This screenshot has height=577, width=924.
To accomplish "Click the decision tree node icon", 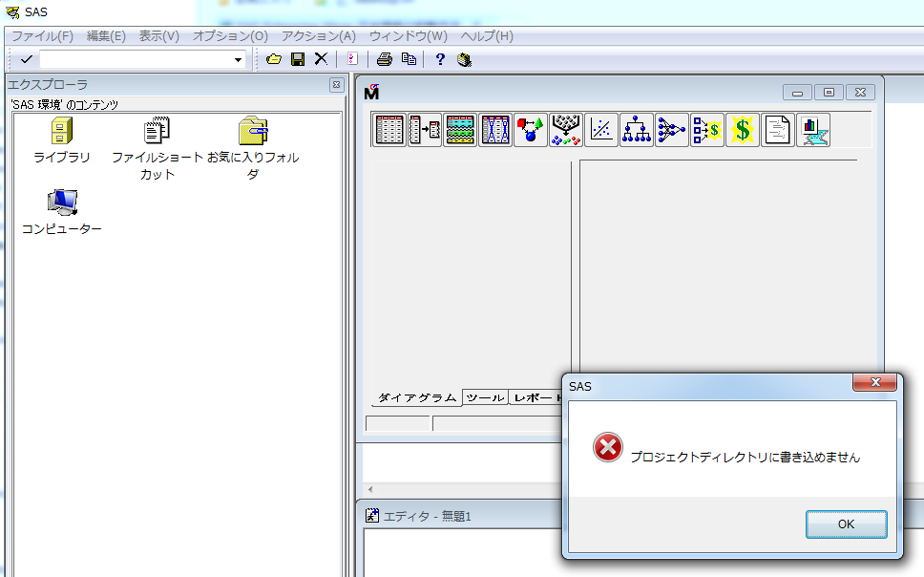I will click(637, 130).
